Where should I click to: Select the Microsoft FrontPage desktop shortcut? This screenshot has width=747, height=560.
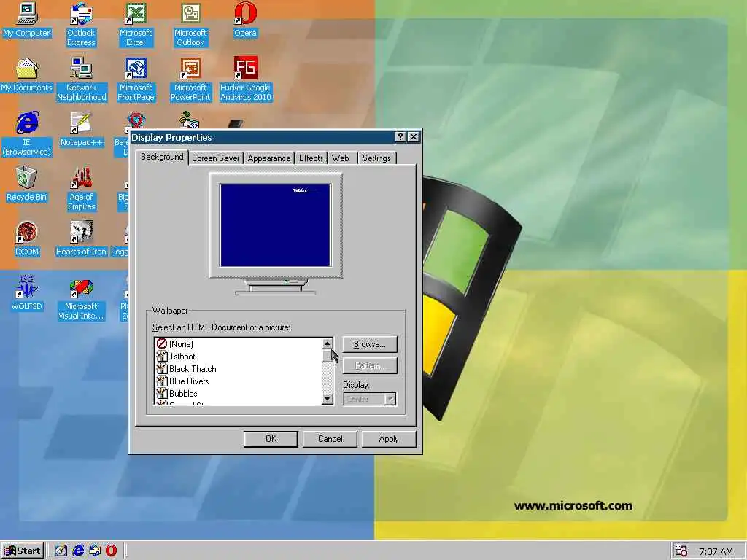coord(136,79)
